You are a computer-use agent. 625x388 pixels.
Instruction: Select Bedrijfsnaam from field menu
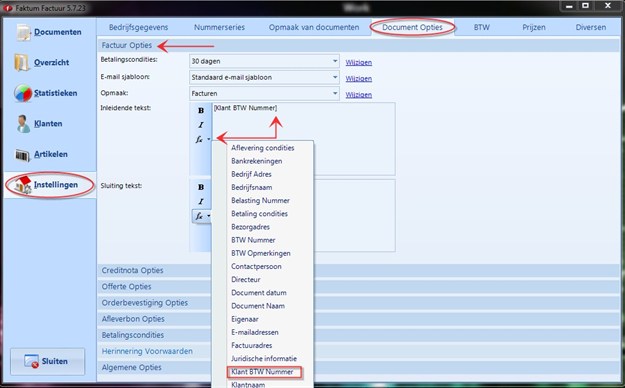coord(252,187)
